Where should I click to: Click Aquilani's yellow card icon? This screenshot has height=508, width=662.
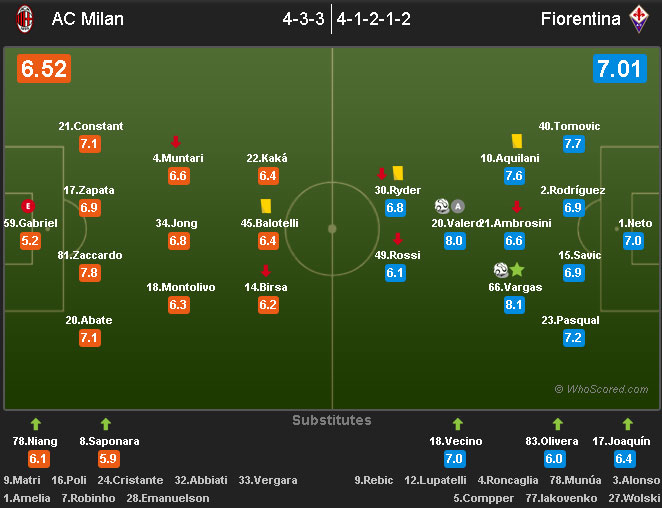click(x=517, y=141)
